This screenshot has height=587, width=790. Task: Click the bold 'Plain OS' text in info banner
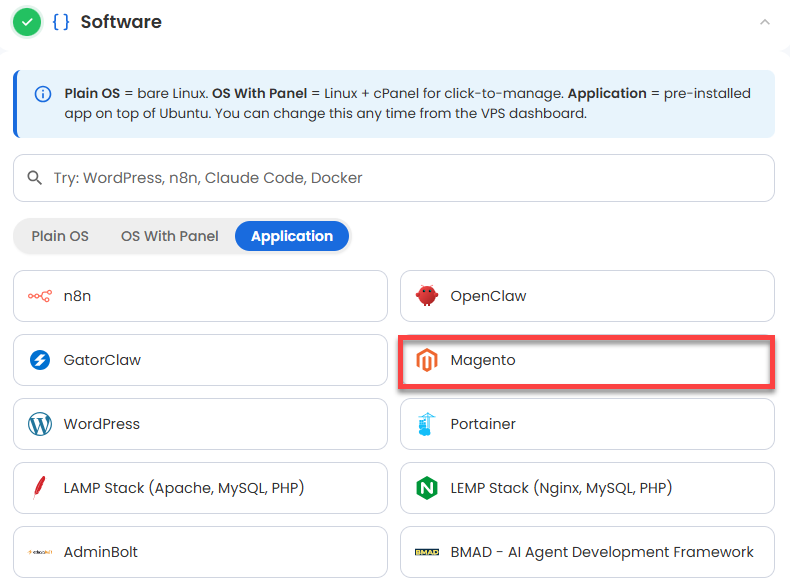(92, 94)
